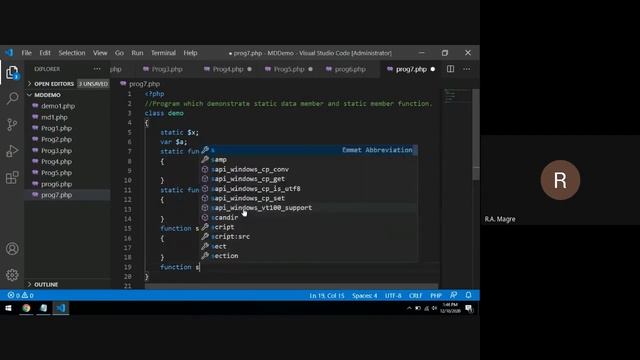The height and width of the screenshot is (360, 640).
Task: Click the R.A. Magre participant avatar
Action: 560,180
